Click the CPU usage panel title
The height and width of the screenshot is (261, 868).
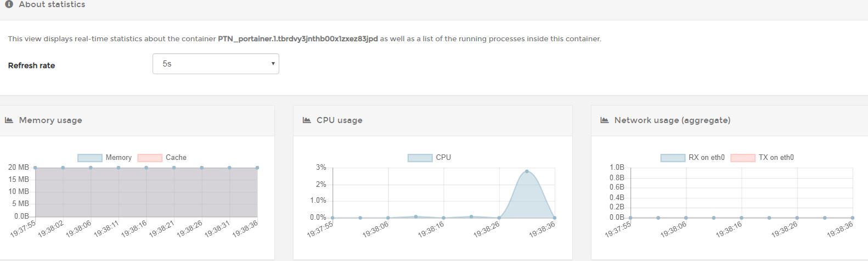[x=339, y=120]
